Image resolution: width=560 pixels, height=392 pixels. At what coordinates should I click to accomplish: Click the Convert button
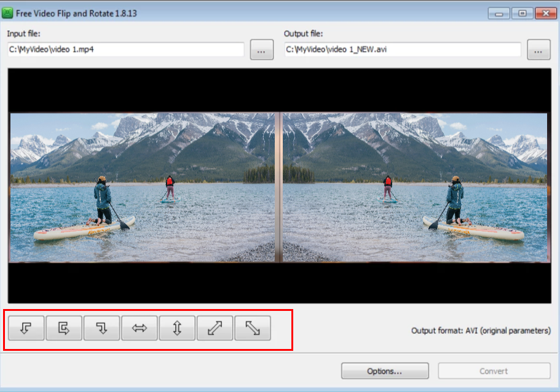[494, 371]
